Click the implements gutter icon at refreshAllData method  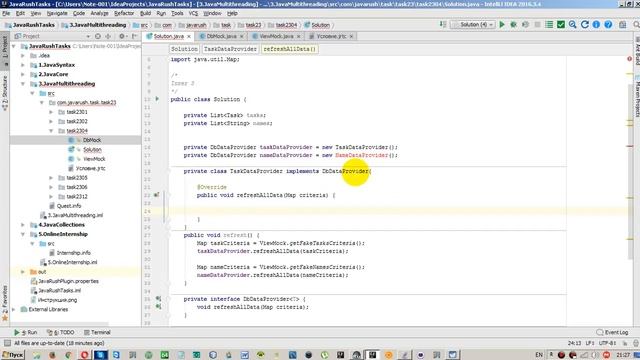click(x=157, y=195)
